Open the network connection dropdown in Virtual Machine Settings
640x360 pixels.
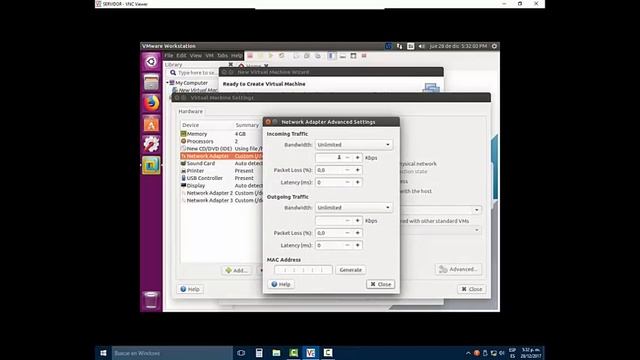click(477, 210)
